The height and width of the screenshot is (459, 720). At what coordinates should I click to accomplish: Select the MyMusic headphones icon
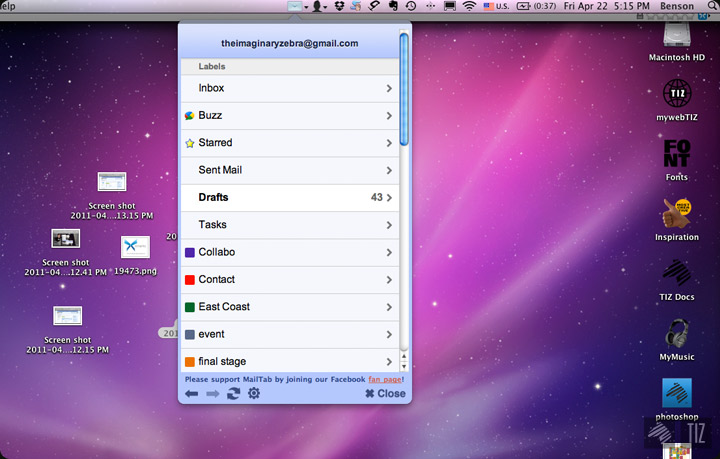[678, 332]
